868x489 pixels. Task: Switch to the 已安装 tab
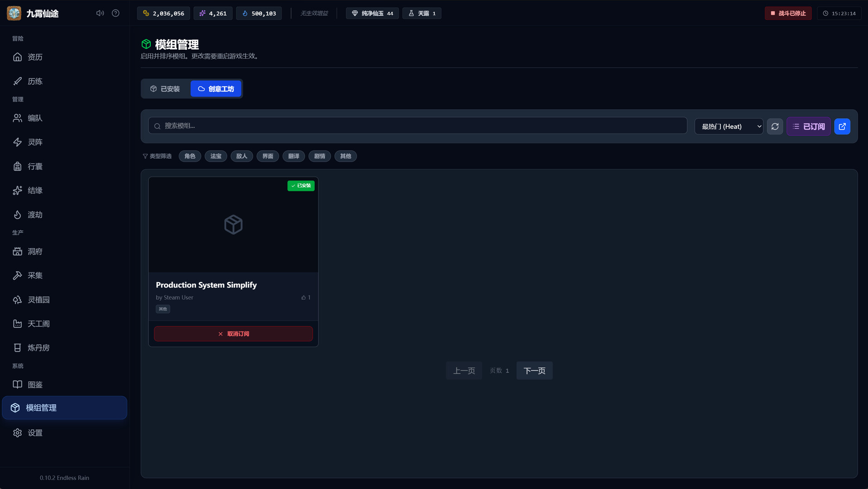tap(165, 89)
